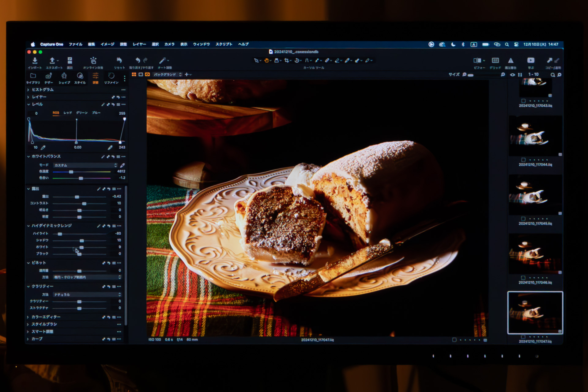Expand the Histogram (ヒストグラム) panel
The image size is (588, 392).
[43, 89]
